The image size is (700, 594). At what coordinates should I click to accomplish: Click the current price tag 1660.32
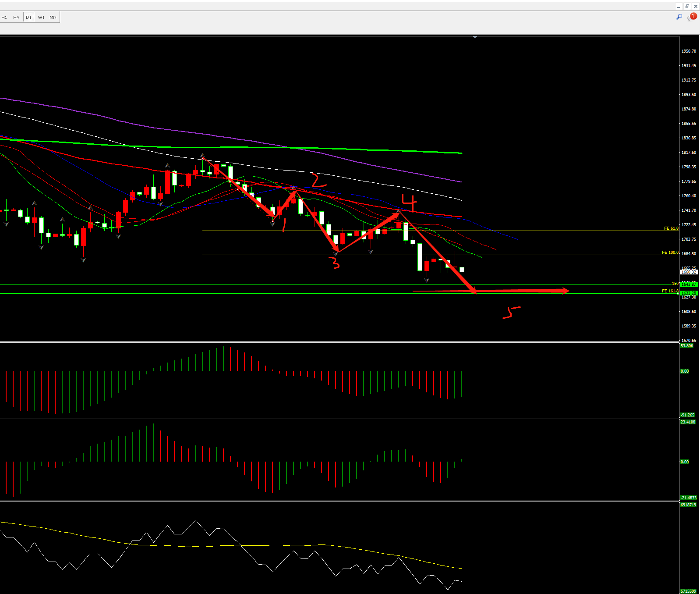tap(689, 272)
